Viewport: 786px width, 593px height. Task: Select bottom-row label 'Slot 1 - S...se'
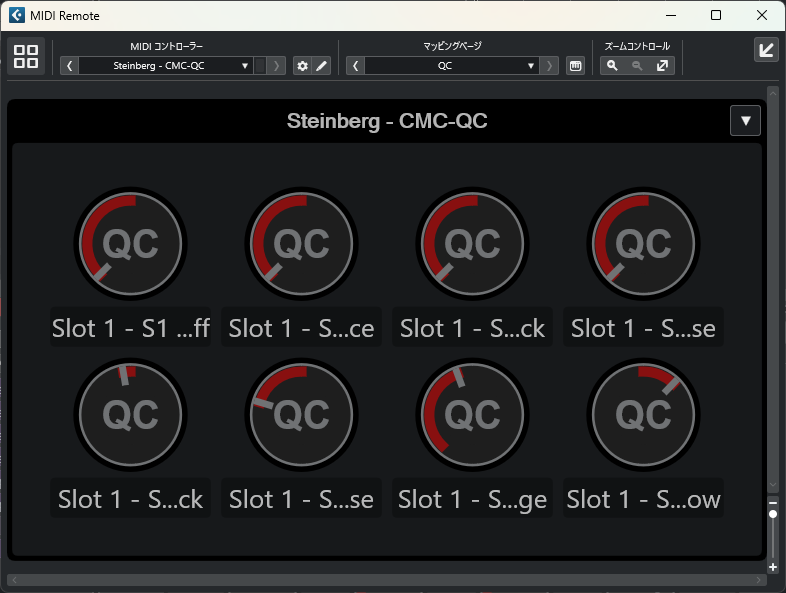click(301, 499)
